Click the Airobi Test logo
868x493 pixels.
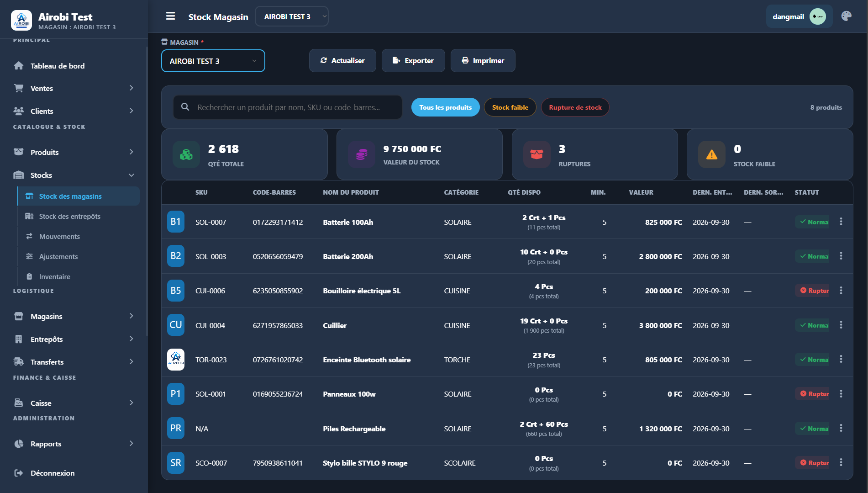[x=21, y=21]
